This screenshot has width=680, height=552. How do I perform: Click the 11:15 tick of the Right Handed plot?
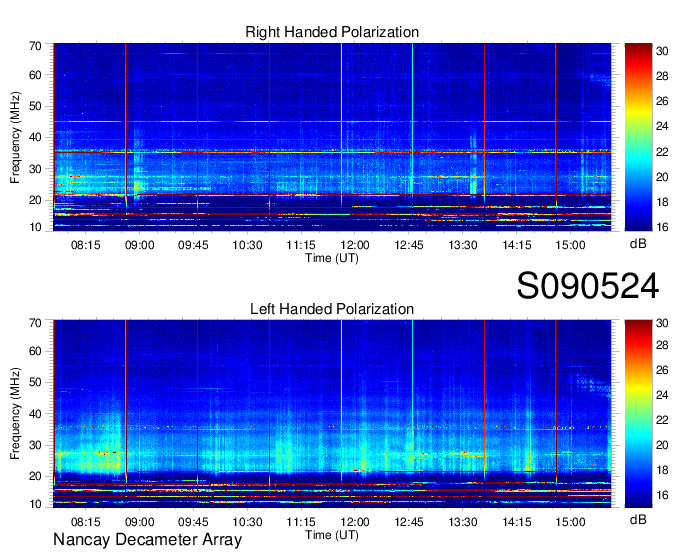[x=301, y=245]
